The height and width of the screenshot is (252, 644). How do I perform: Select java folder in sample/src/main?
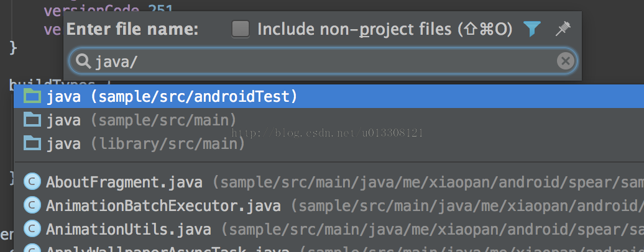tap(141, 120)
